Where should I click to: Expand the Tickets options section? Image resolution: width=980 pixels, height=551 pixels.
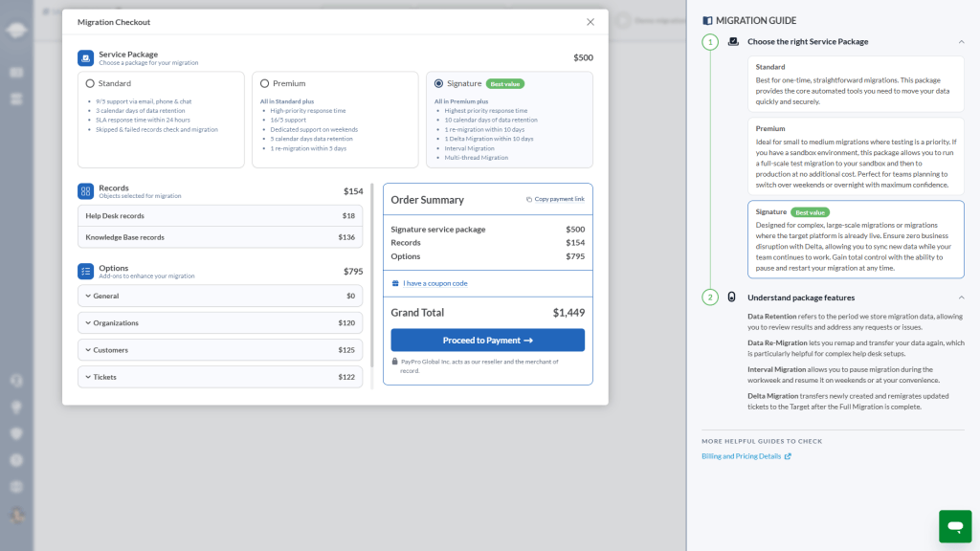pos(220,377)
